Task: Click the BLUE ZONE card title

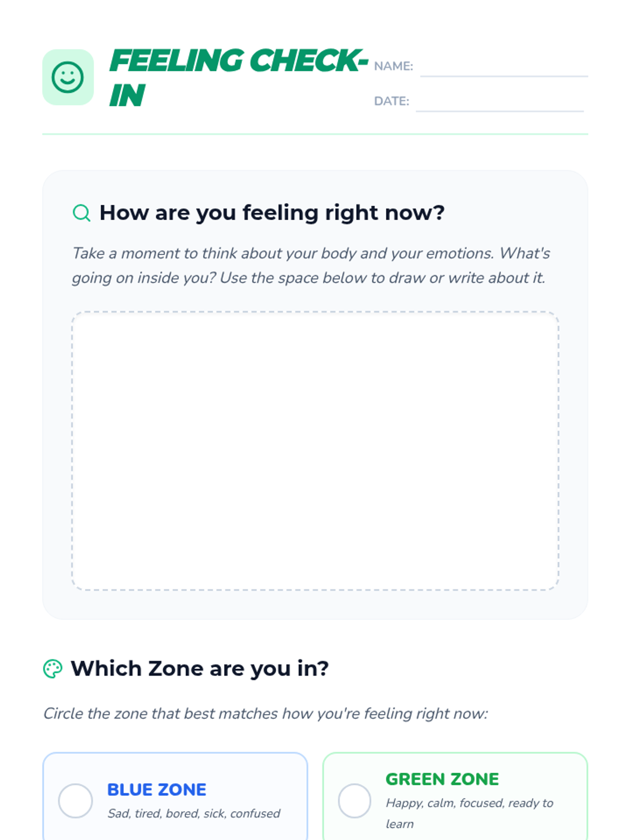Action: coord(156,790)
